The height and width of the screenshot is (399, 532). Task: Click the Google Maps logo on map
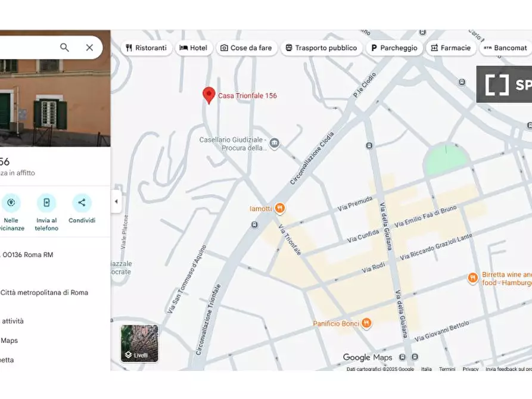point(368,357)
